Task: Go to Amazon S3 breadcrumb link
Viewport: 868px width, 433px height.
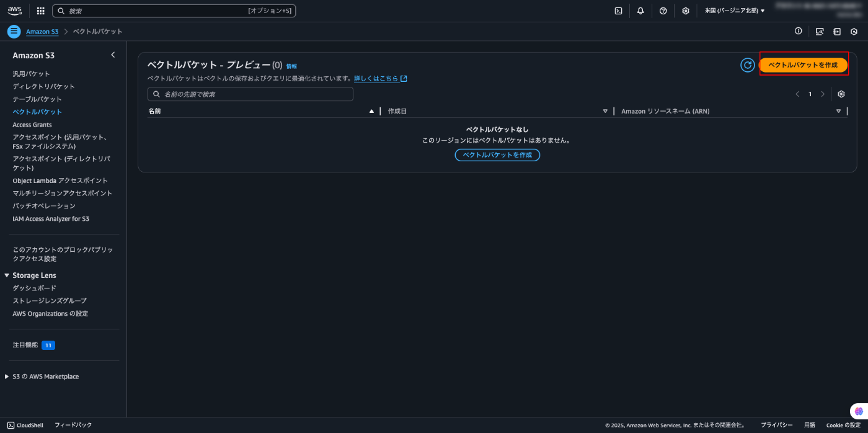Action: [42, 32]
